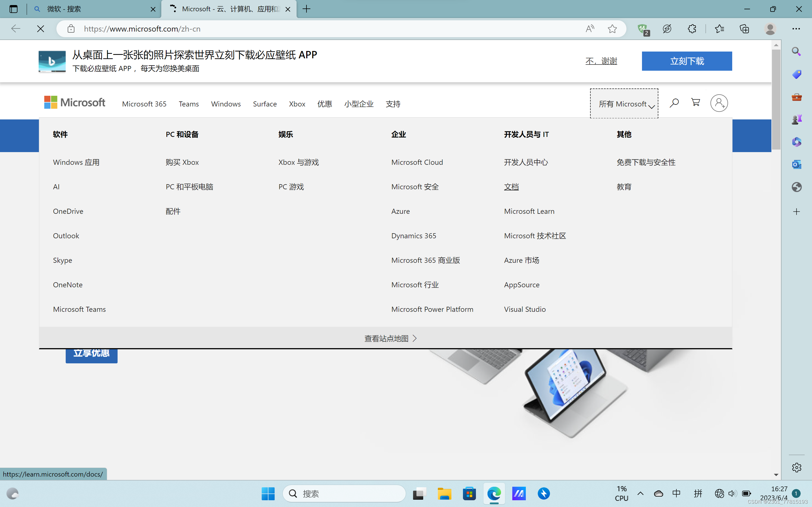The width and height of the screenshot is (812, 507).
Task: Click the Microsoft site search magnifier icon
Action: [674, 103]
